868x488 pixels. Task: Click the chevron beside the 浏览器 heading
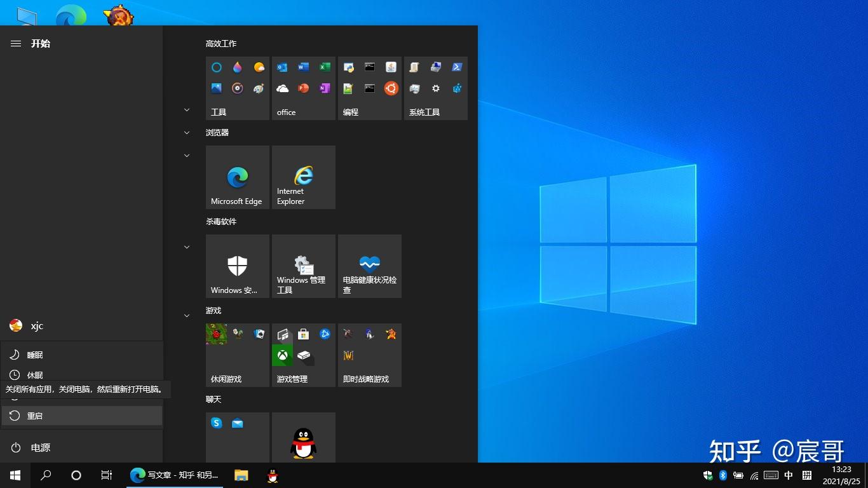tap(187, 133)
